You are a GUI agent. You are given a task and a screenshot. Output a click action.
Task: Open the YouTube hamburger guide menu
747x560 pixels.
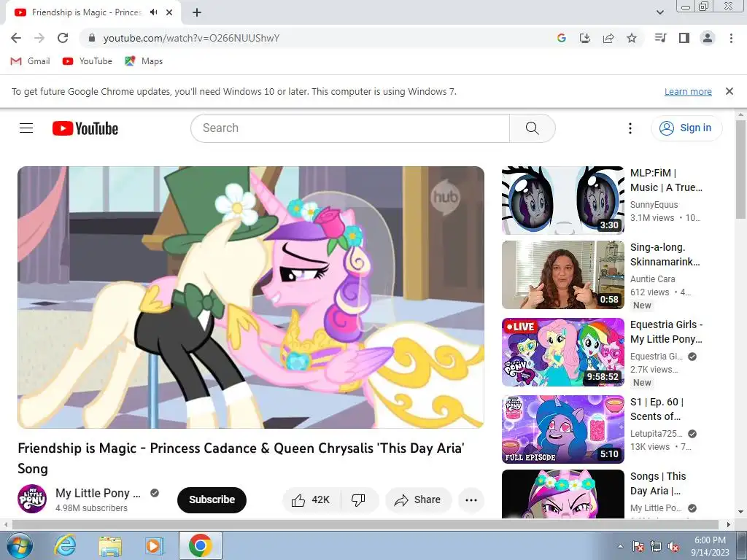pyautogui.click(x=26, y=128)
